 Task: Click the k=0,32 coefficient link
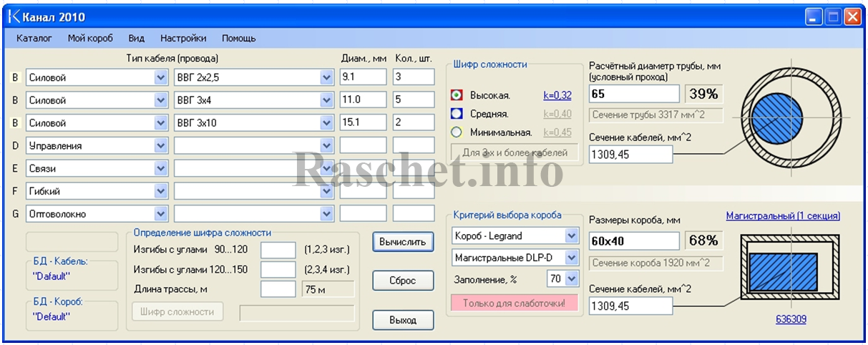[557, 95]
